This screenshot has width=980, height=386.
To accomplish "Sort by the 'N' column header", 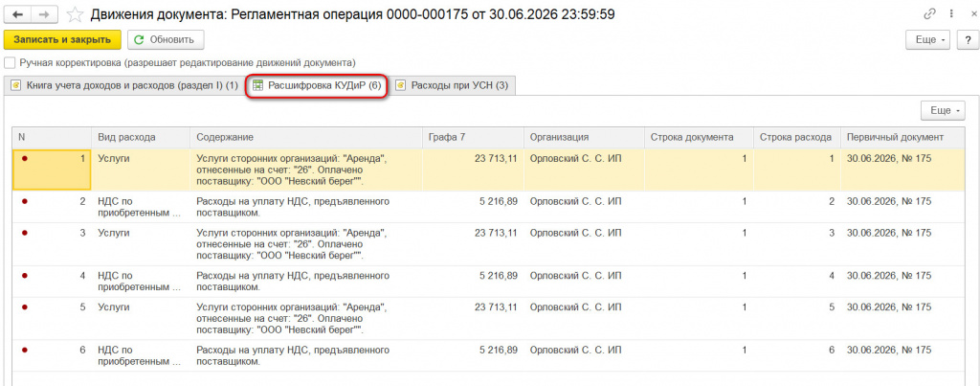I will pos(52,138).
